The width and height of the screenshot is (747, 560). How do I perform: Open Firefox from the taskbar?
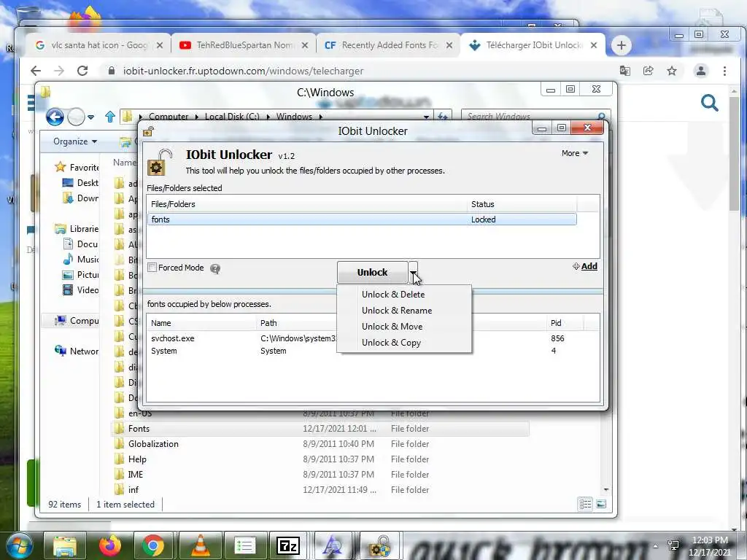(x=109, y=545)
